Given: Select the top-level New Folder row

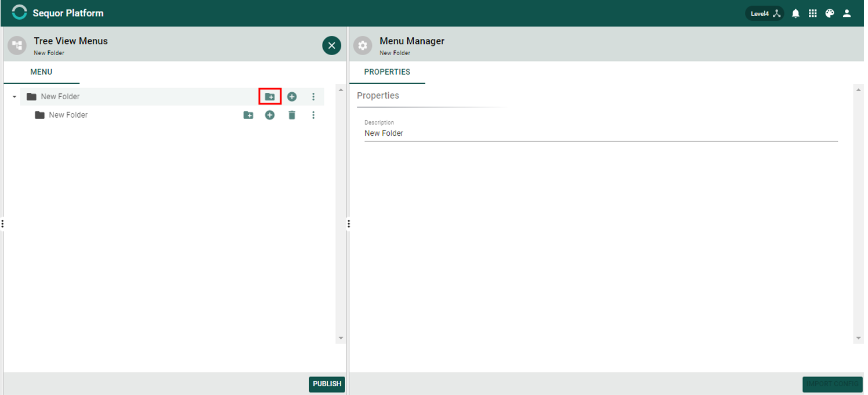Looking at the screenshot, I should 172,97.
